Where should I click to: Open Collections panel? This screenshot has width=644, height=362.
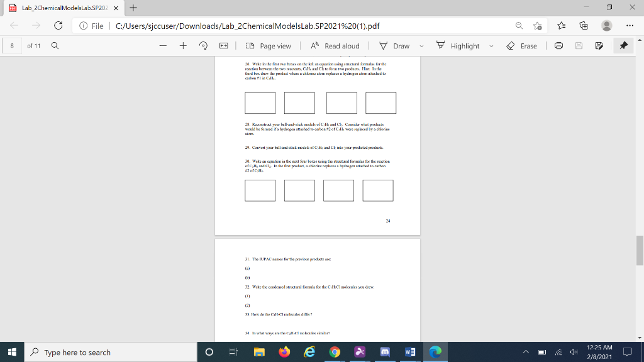[x=584, y=25]
